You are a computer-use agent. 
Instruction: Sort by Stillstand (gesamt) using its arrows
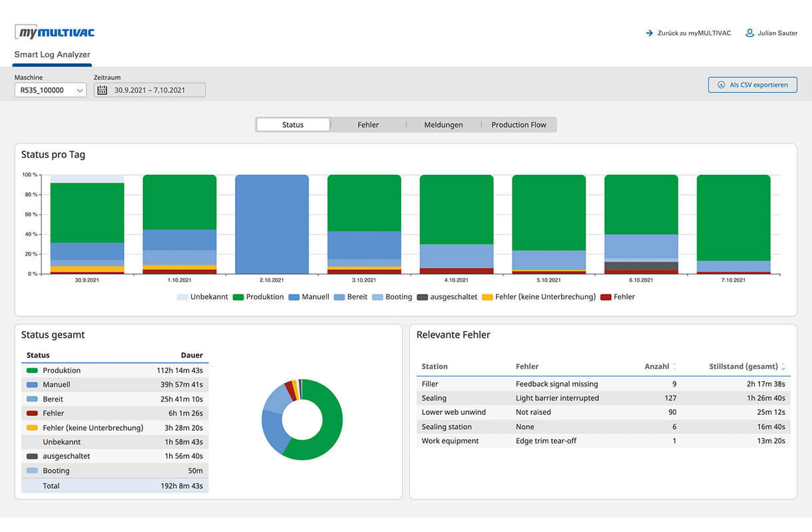pyautogui.click(x=783, y=366)
